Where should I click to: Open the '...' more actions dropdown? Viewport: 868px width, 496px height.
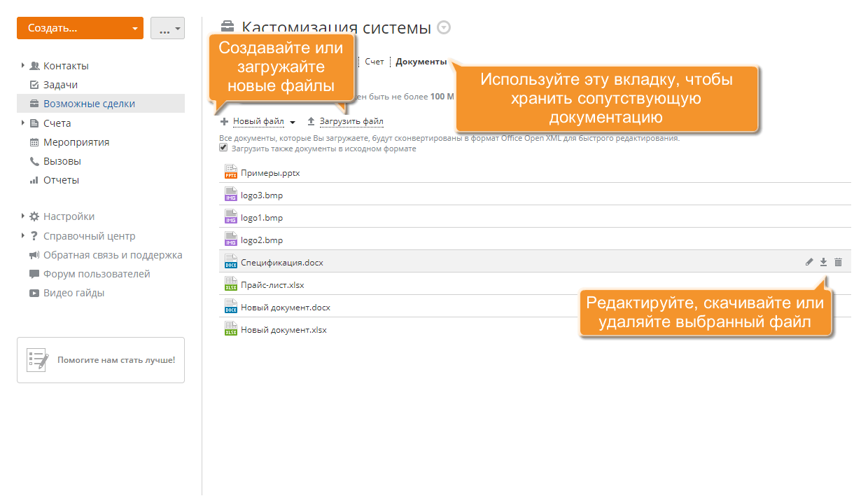[167, 28]
